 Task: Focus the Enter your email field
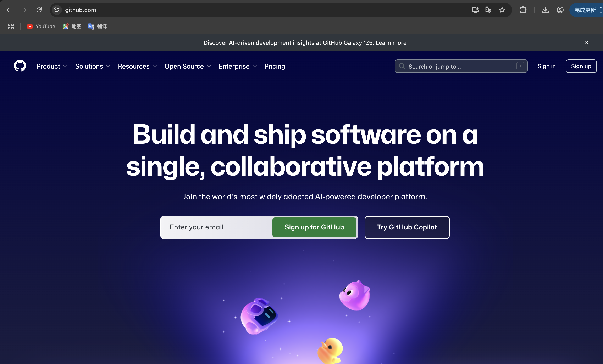(217, 227)
